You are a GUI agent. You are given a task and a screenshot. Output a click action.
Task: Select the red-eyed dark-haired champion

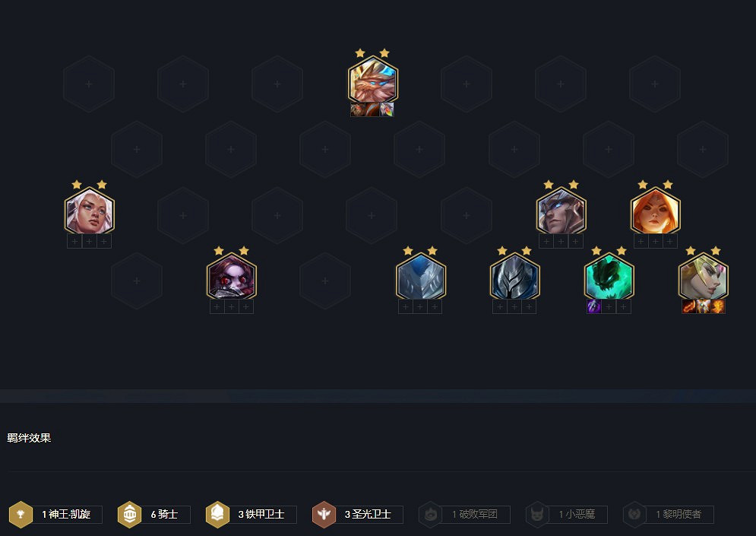click(x=232, y=278)
